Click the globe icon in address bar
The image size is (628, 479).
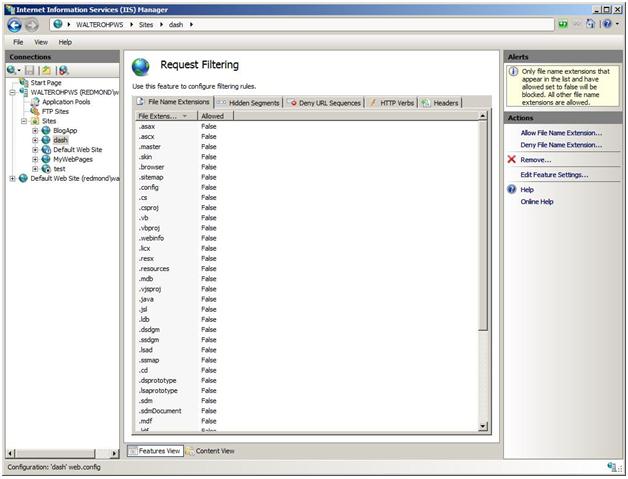[58, 24]
